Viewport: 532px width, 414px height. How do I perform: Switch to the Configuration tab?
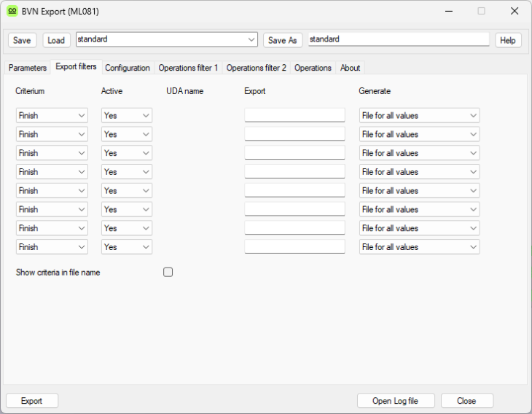[x=128, y=68]
